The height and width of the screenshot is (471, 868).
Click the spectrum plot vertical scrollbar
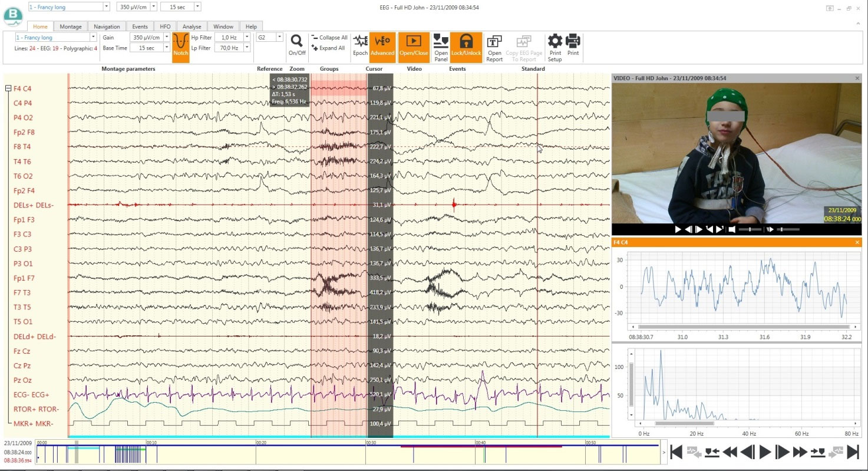(633, 384)
